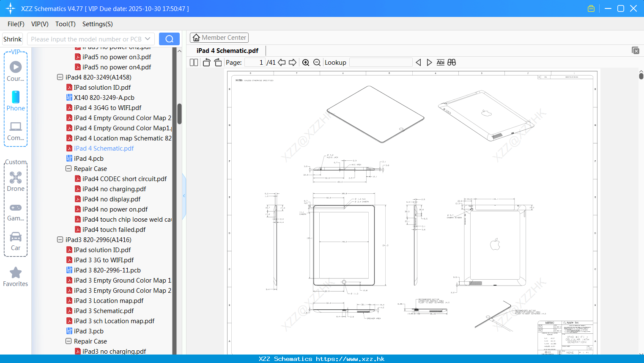Open the xzz.hk link in status bar

point(350,359)
